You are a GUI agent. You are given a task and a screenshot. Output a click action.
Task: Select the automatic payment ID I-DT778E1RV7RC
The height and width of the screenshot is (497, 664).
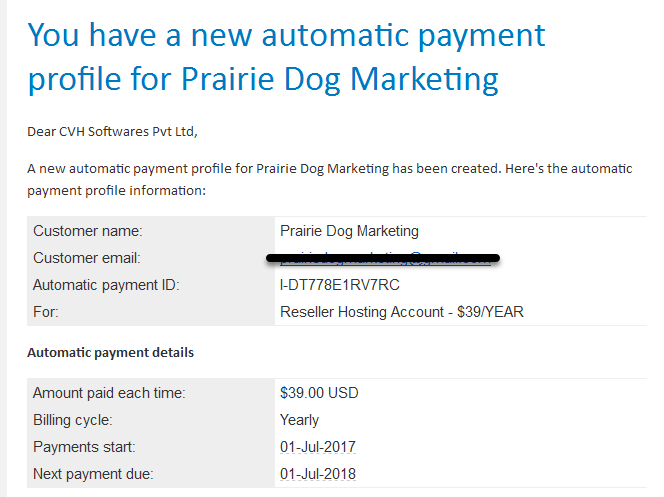[340, 285]
